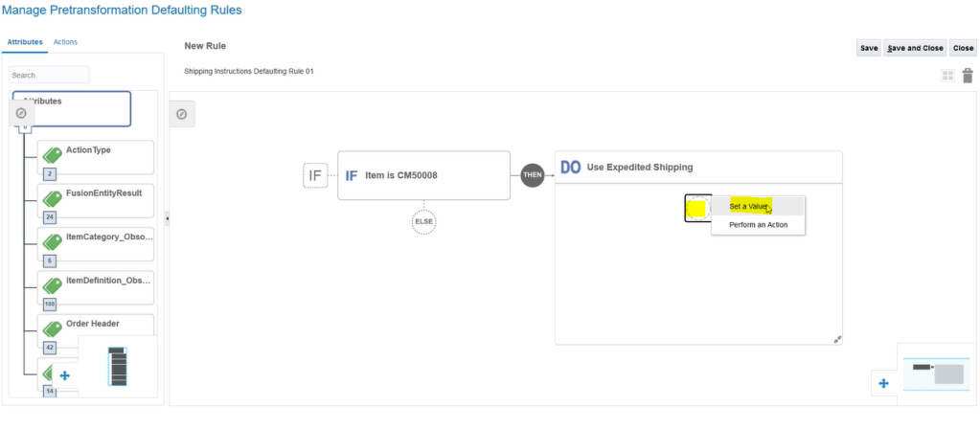This screenshot has width=980, height=429.
Task: Click the compass icon in rule canvas
Action: pyautogui.click(x=181, y=113)
